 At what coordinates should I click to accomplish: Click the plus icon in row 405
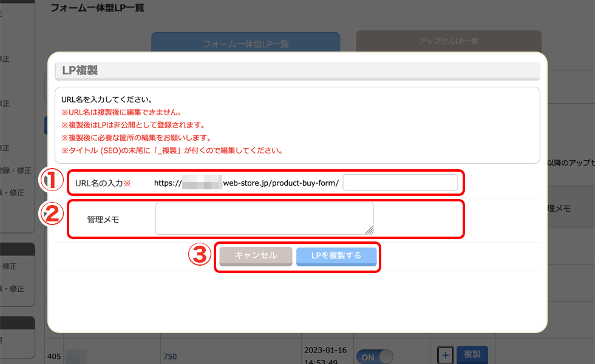pos(446,356)
